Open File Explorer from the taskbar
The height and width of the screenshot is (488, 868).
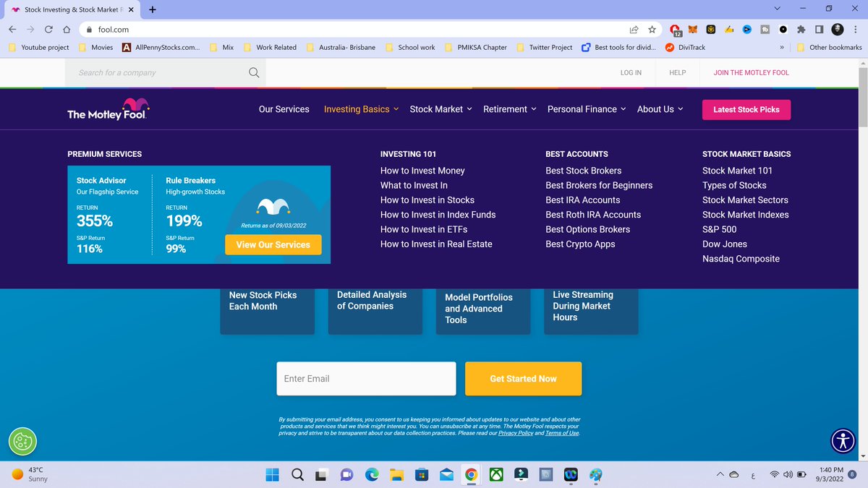click(x=396, y=475)
